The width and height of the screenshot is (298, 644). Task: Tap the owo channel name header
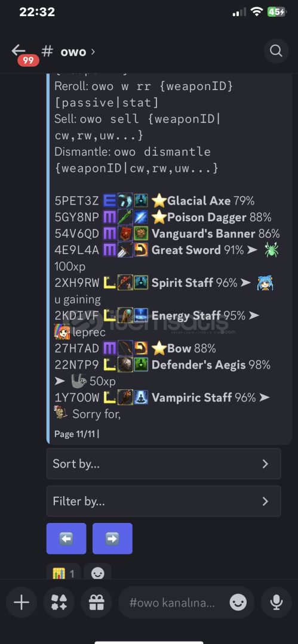tap(73, 52)
